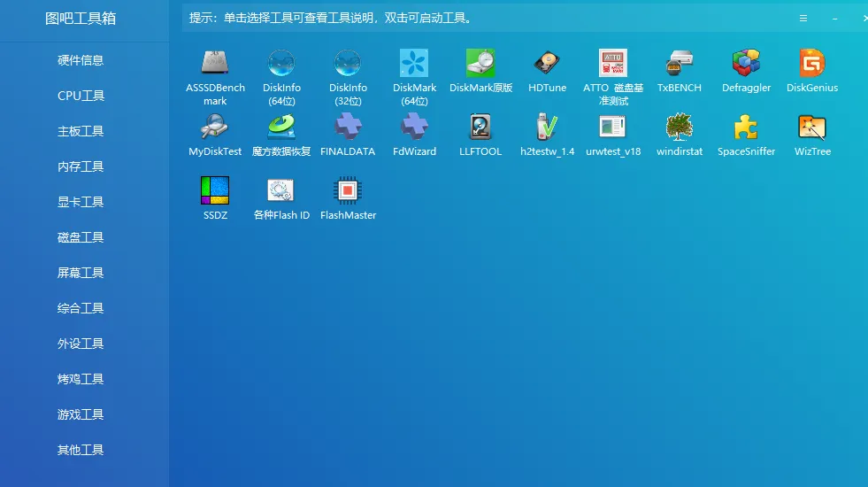Viewport: 868px width, 487px height.
Task: Select the LLFTOOL tool icon
Action: [x=480, y=127]
